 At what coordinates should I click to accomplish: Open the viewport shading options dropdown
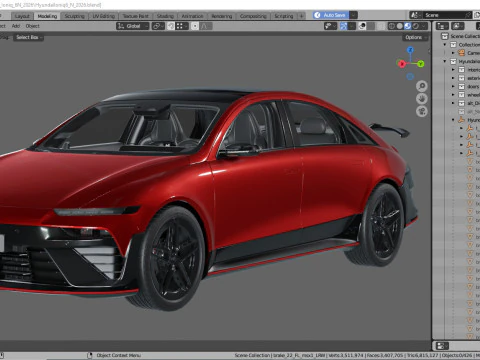click(424, 26)
